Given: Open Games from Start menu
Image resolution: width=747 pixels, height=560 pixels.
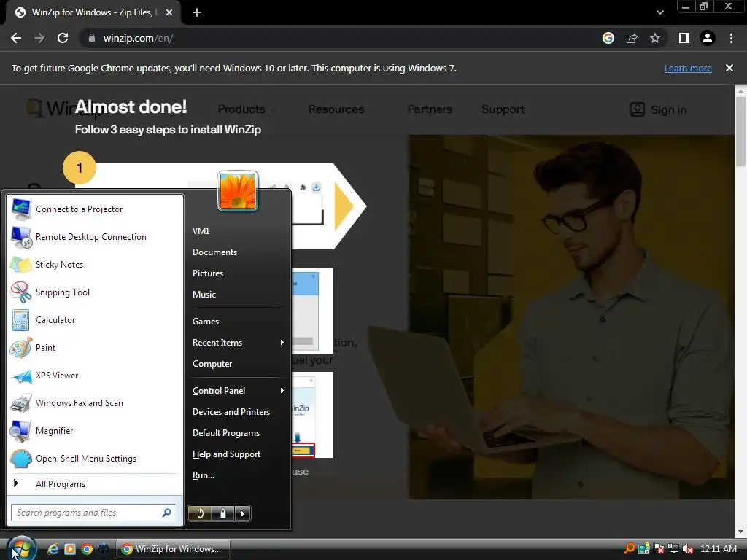Looking at the screenshot, I should tap(239, 322).
